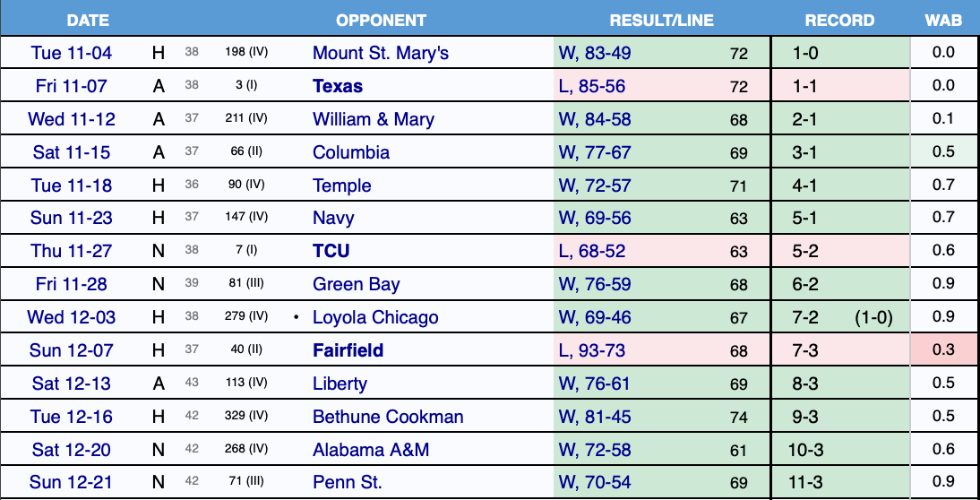Image resolution: width=980 pixels, height=500 pixels.
Task: Open the Mount St. Mary's opponent link
Action: pyautogui.click(x=381, y=53)
